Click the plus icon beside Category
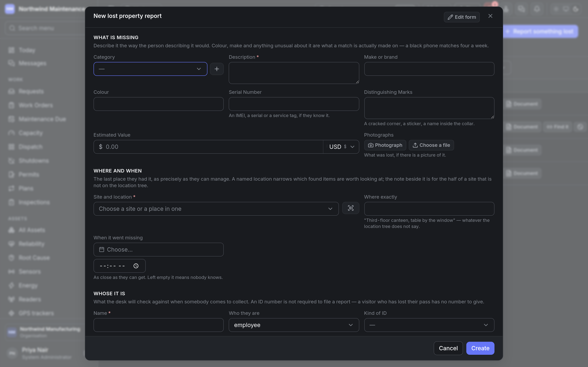Viewport: 588px width, 367px height. tap(216, 69)
